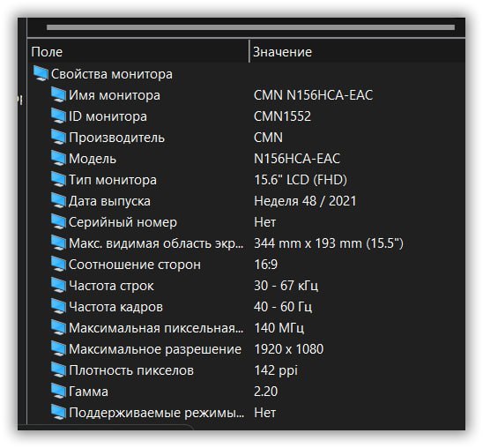Click the icon beside Модель
The image size is (483, 448).
click(x=58, y=159)
